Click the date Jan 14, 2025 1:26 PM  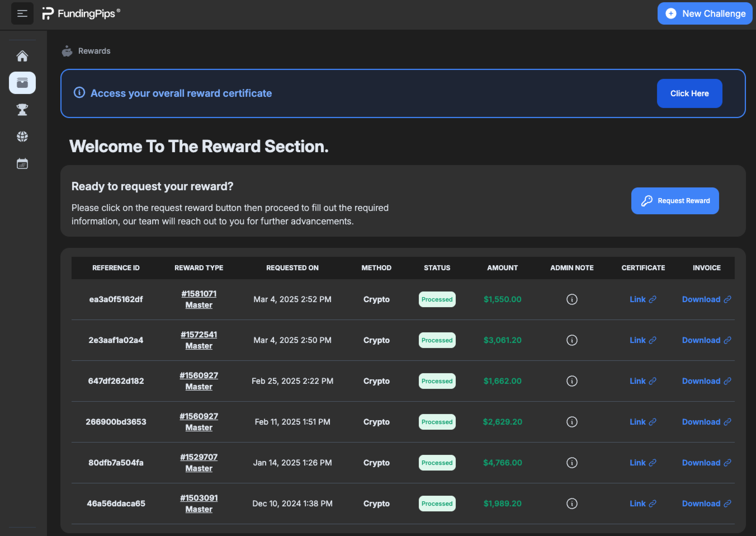[292, 463]
